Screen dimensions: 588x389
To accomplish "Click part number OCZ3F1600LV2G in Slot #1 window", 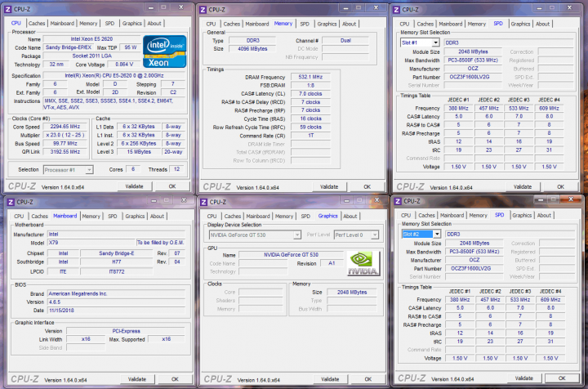I will 473,77.
